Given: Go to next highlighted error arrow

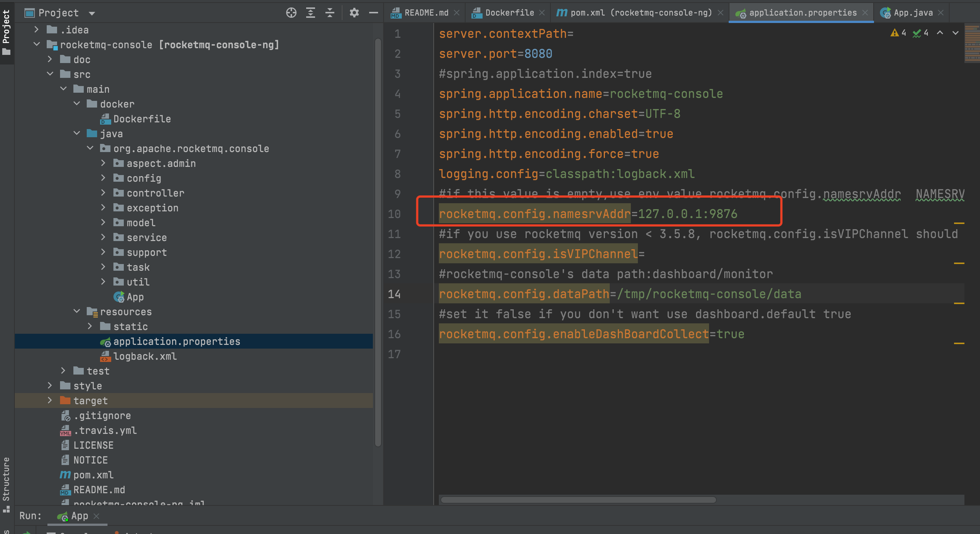Looking at the screenshot, I should coord(955,33).
